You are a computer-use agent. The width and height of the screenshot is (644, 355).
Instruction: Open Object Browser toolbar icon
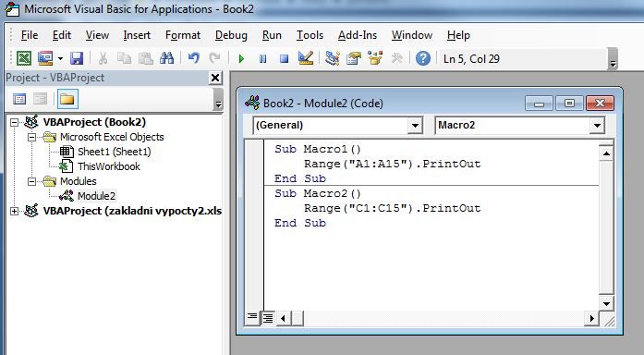pyautogui.click(x=375, y=58)
